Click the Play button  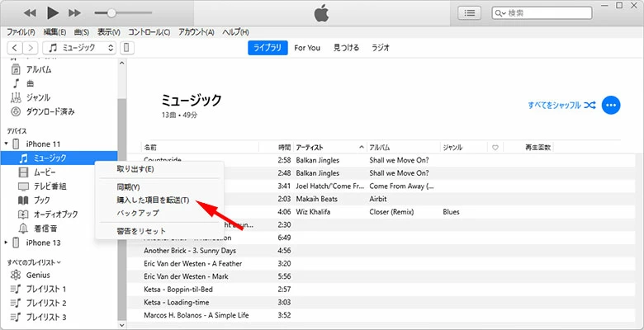point(53,13)
